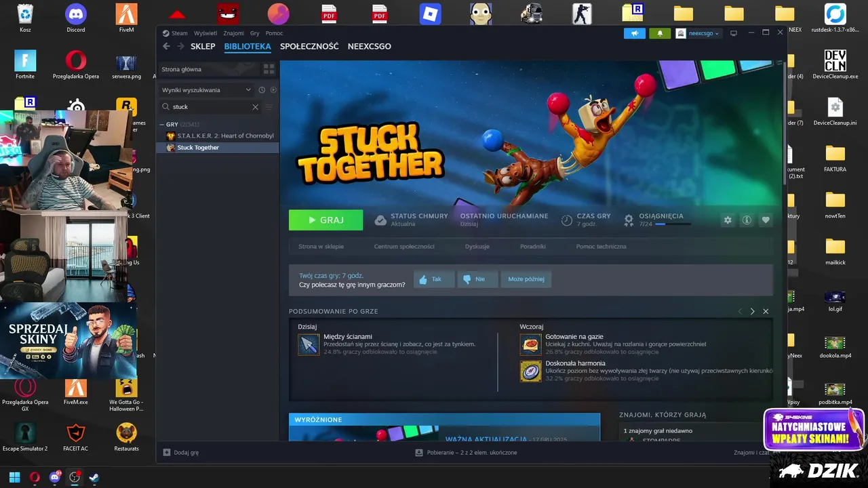Sort library by recent clock icon

tap(262, 89)
